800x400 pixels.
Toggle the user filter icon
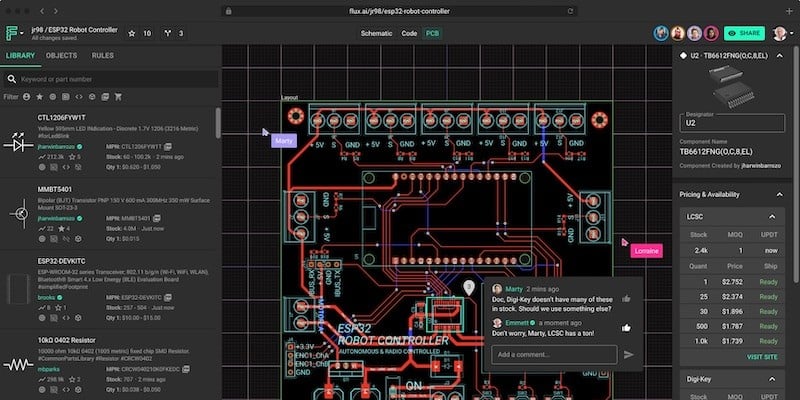click(x=27, y=96)
